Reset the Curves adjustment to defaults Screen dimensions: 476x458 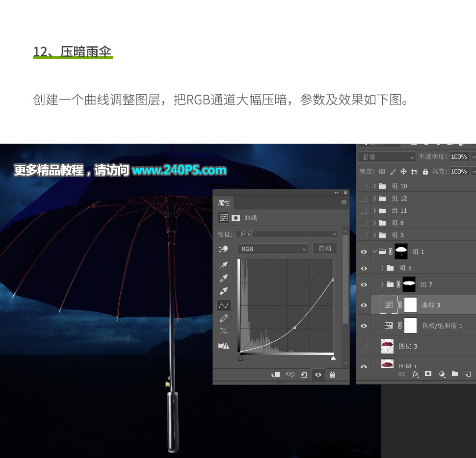[x=304, y=375]
